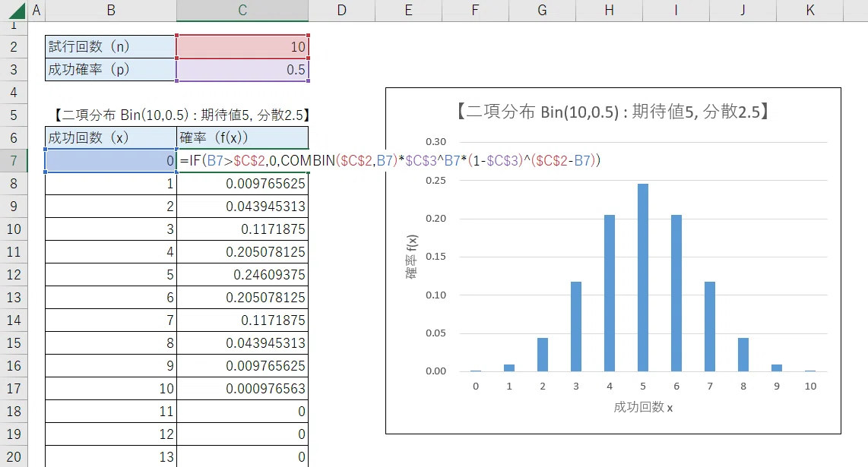The width and height of the screenshot is (868, 467).
Task: Click the 0.205078125 cell in row 13
Action: coord(242,298)
